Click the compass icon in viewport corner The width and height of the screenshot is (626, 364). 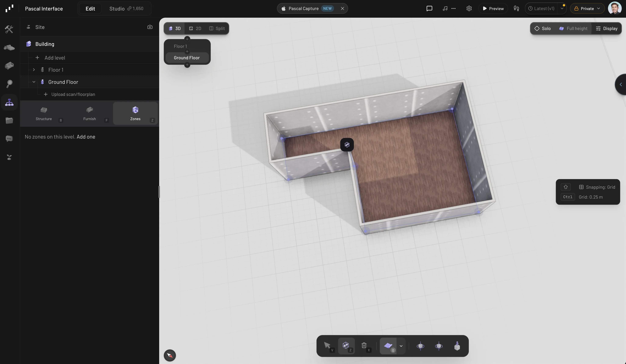coord(170,355)
